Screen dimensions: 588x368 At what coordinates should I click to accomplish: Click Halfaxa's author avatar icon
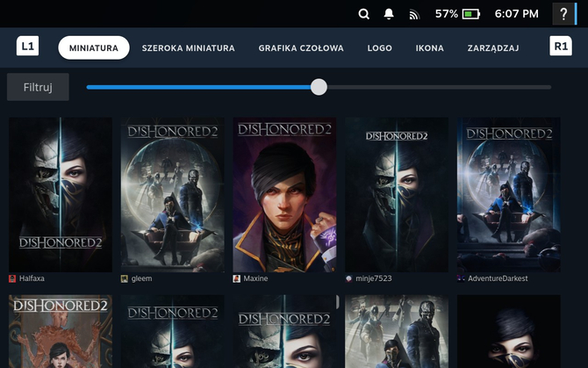coord(12,278)
